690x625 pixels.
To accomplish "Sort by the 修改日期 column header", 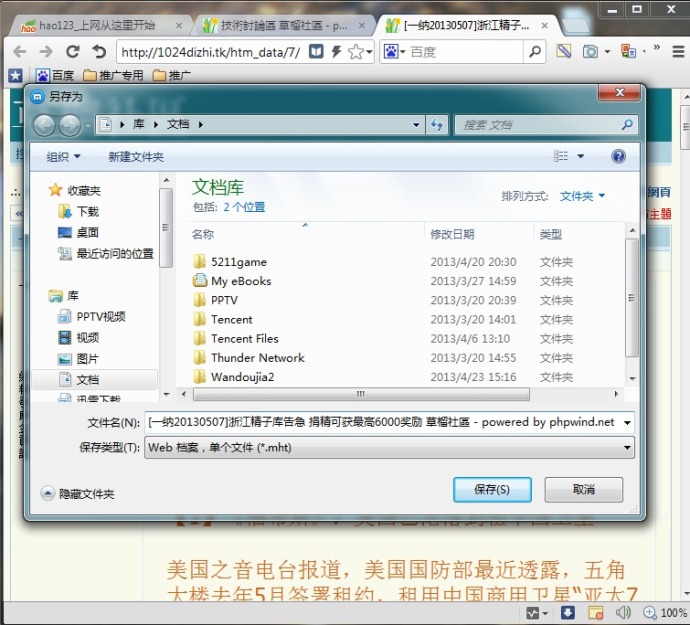I will 452,234.
